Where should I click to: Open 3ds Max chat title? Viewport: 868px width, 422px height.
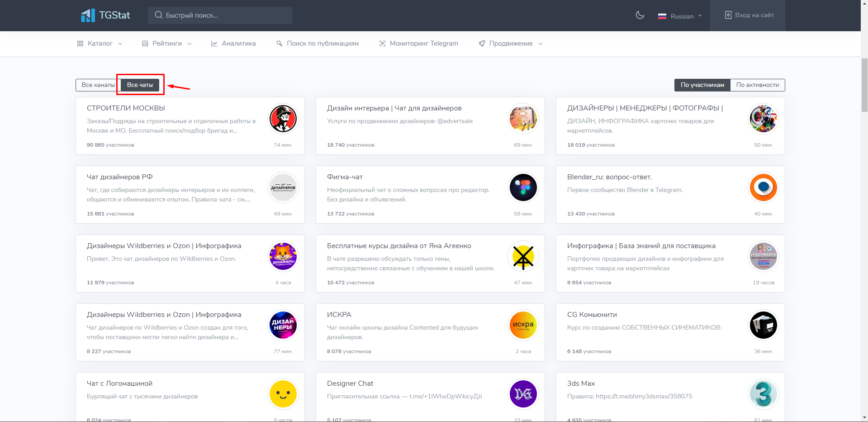581,384
